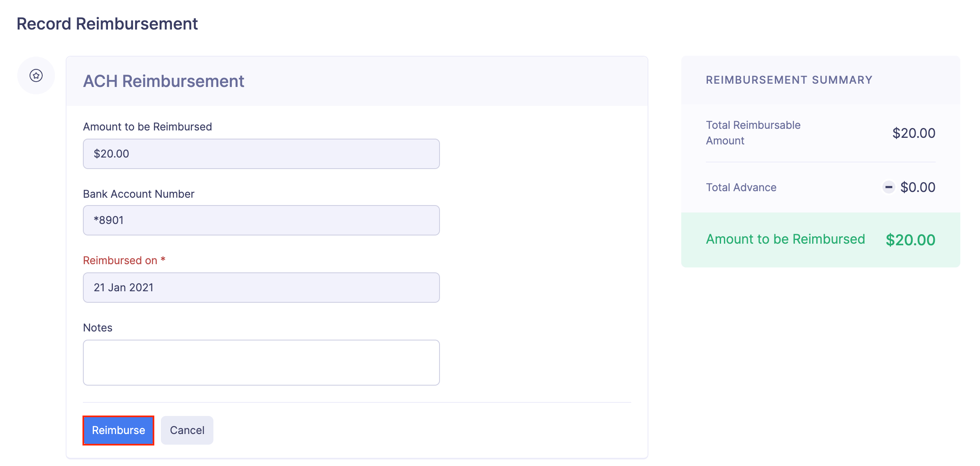Click the REIMBURSEMENT SUMMARY panel header
This screenshot has height=466, width=980.
pos(789,80)
